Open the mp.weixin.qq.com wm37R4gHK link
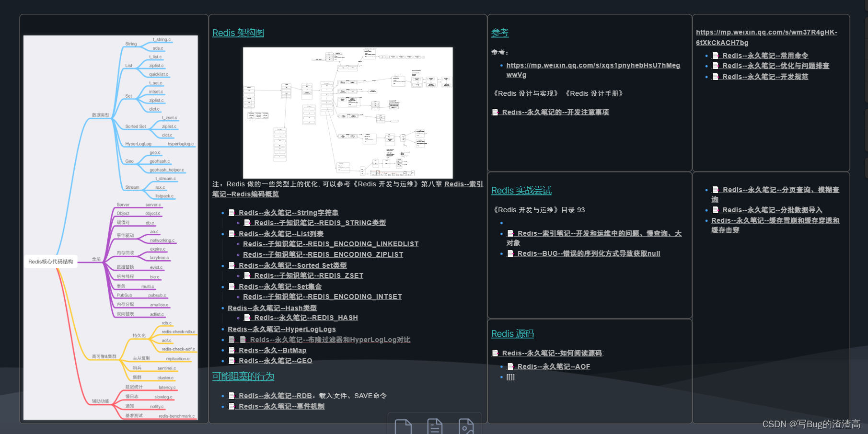Screen dimensions: 868x434 click(x=766, y=37)
